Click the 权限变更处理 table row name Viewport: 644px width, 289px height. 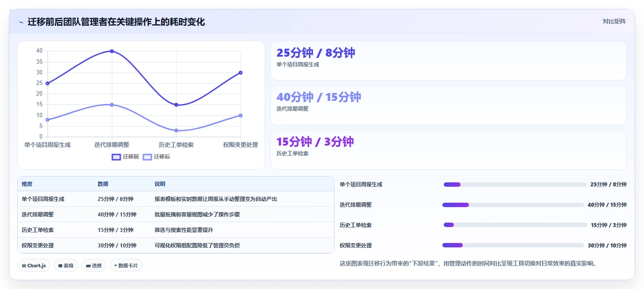(x=38, y=246)
